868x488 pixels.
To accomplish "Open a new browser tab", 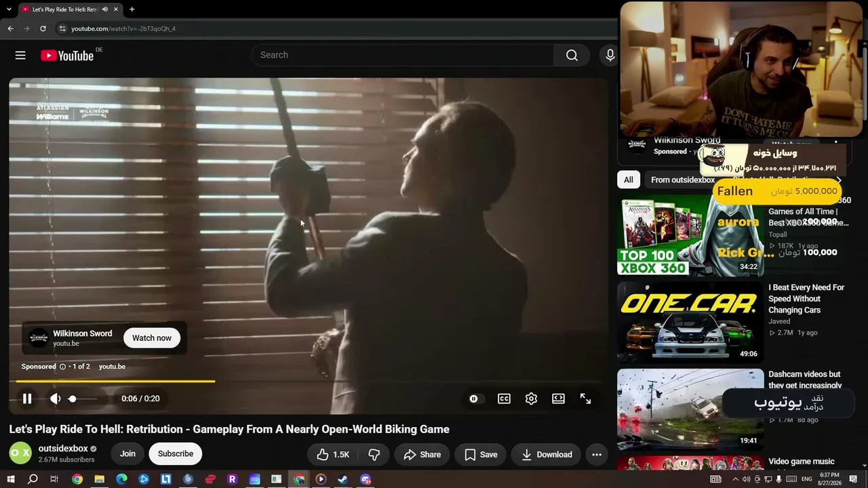I will coord(132,9).
